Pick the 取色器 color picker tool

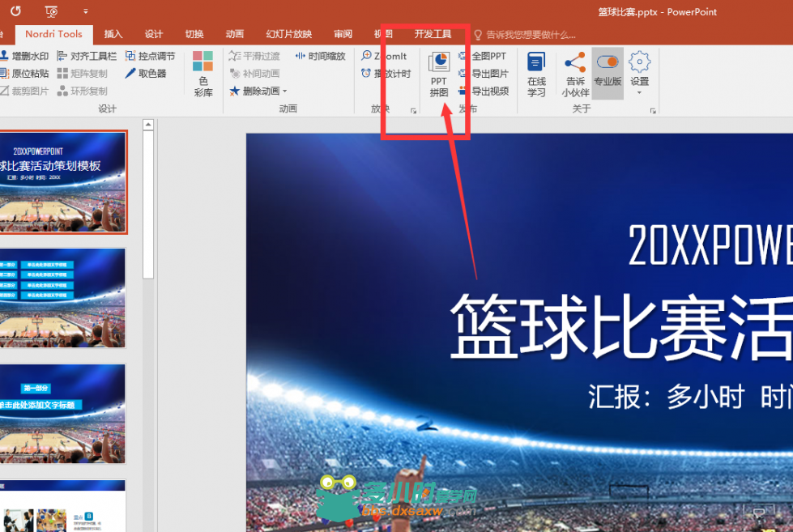click(x=146, y=74)
